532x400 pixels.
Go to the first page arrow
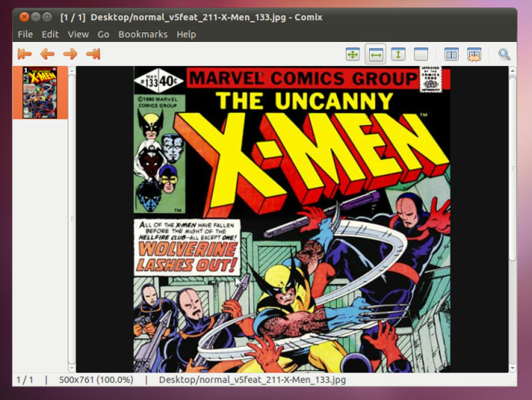[x=24, y=54]
